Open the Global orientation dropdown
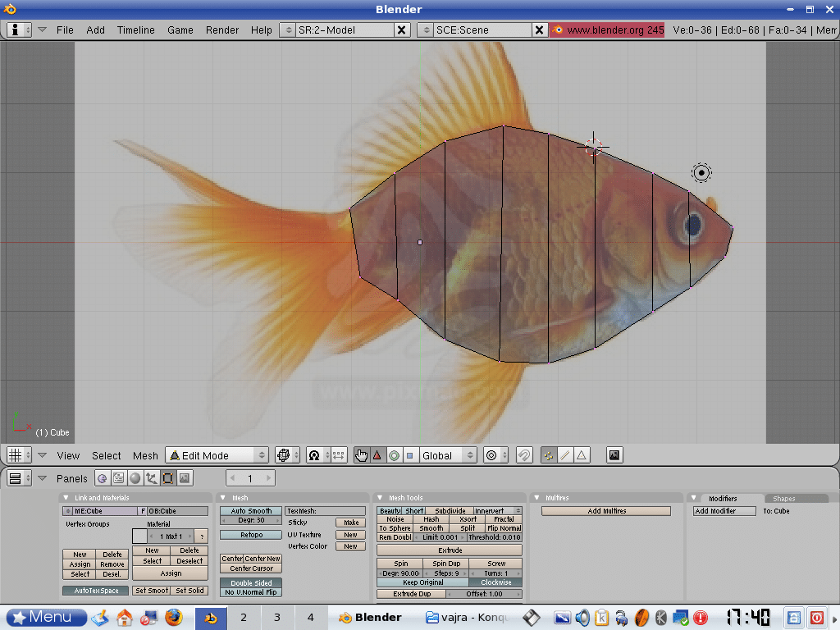The height and width of the screenshot is (630, 840). pos(447,455)
